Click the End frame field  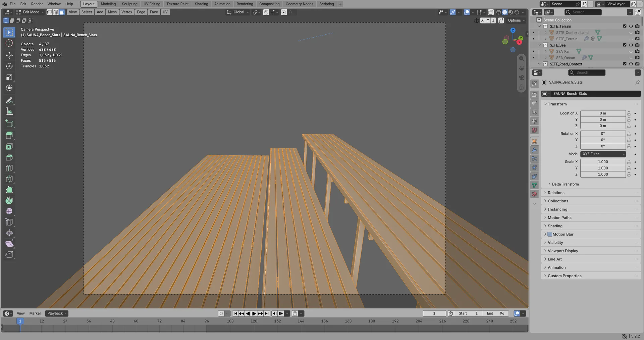[x=495, y=313]
